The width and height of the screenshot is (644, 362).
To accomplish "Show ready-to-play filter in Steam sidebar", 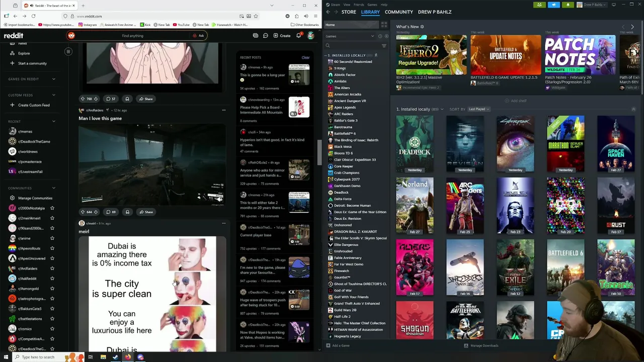I will click(386, 36).
